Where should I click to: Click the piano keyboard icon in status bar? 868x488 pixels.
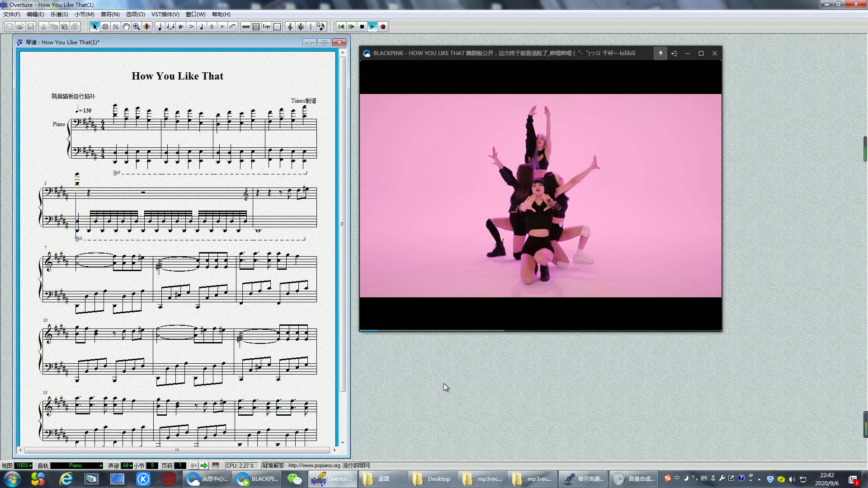pyautogui.click(x=216, y=465)
